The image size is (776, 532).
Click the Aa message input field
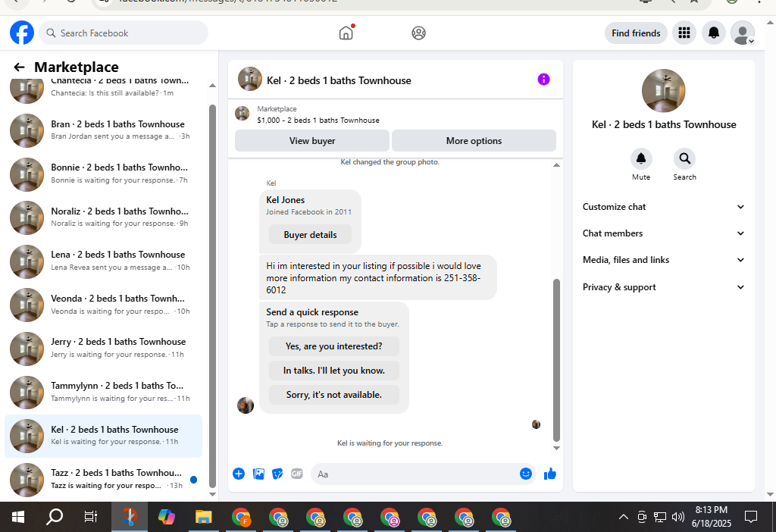coord(416,474)
